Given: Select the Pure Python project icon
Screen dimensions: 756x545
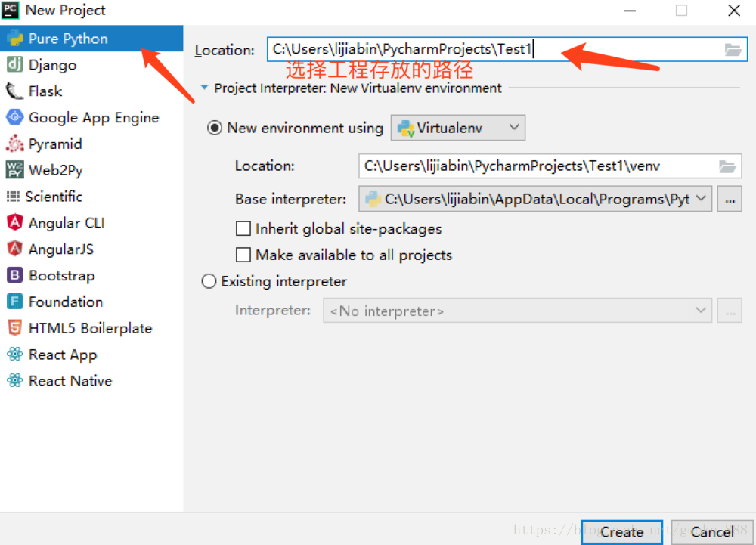Looking at the screenshot, I should 14,38.
